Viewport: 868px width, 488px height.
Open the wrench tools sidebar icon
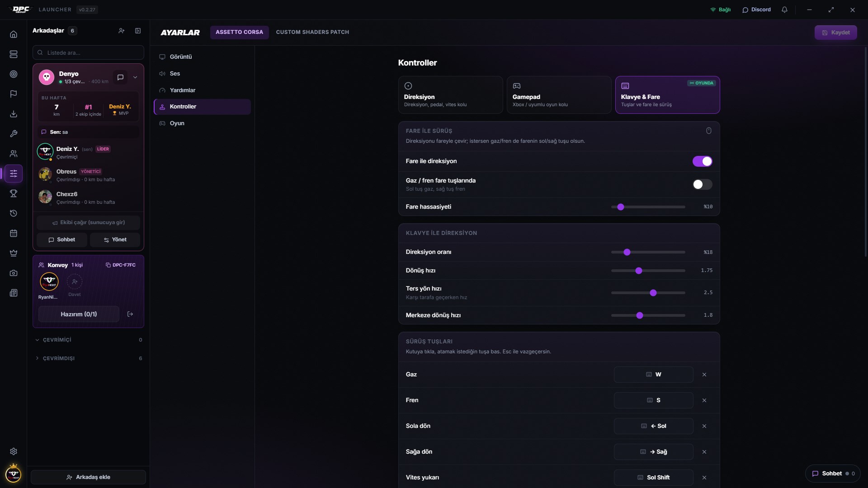[14, 134]
